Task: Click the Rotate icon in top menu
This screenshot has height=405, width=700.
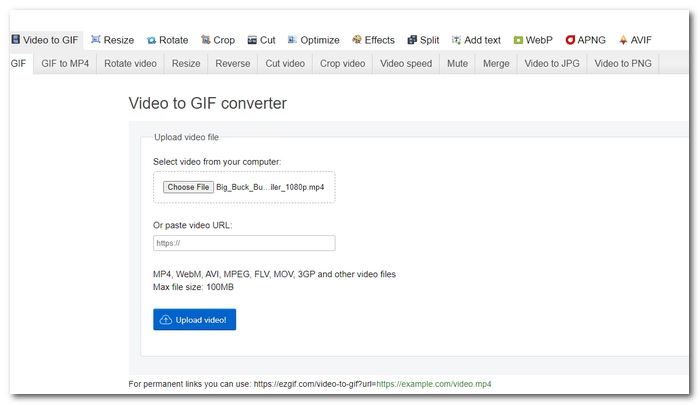Action: pyautogui.click(x=151, y=40)
